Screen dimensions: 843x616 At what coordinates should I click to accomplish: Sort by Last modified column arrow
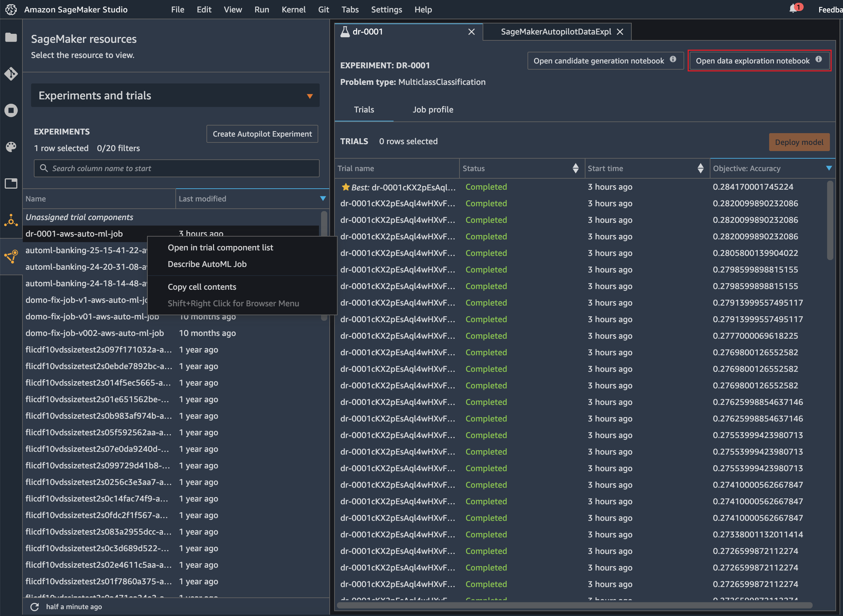click(323, 199)
